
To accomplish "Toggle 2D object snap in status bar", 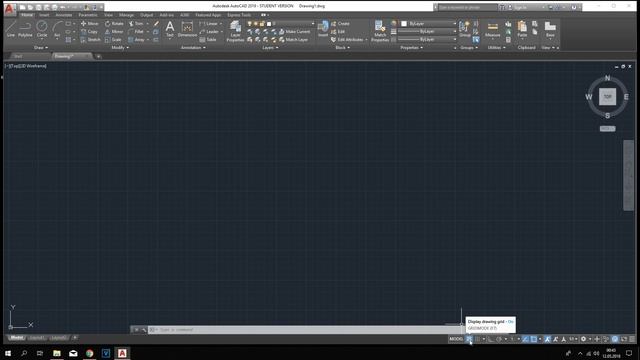I will (x=533, y=339).
